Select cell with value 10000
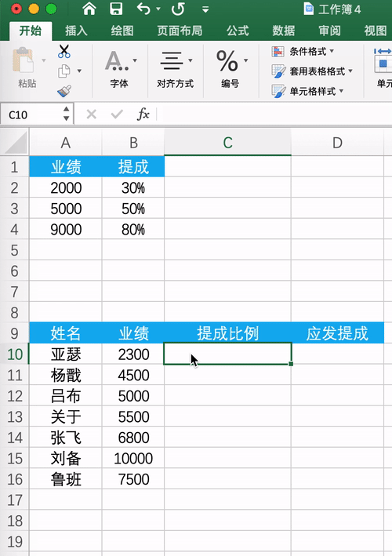 [x=133, y=459]
